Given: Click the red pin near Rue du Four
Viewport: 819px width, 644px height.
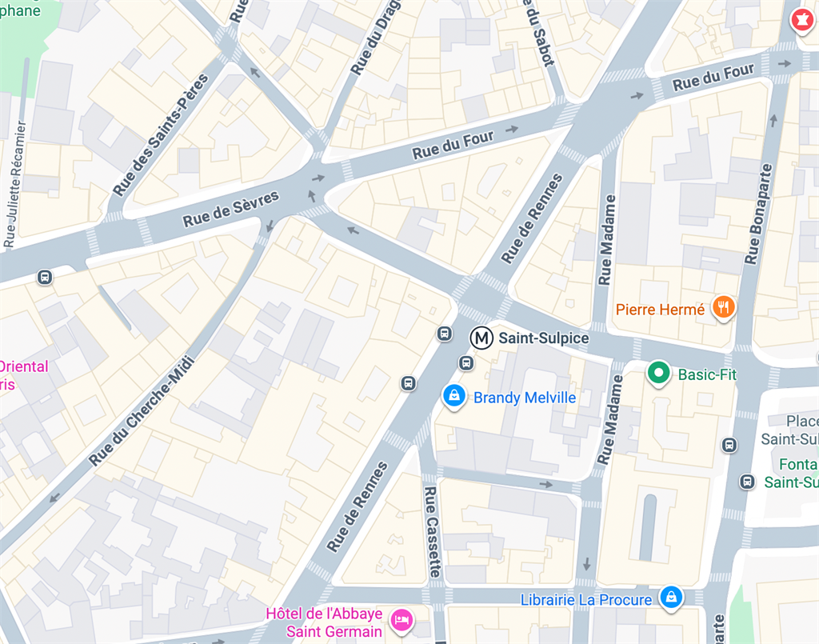Looking at the screenshot, I should click(x=802, y=22).
